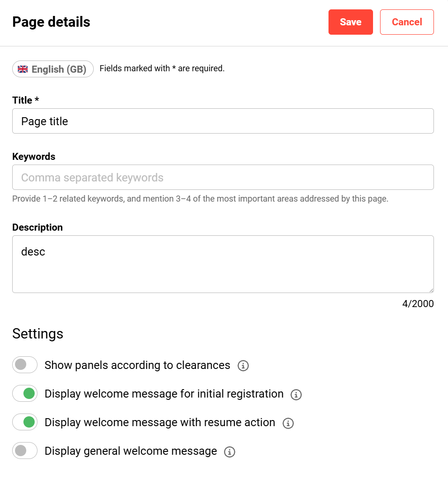Image resolution: width=448 pixels, height=481 pixels.
Task: Enable Show panels according to clearances toggle
Action: (x=25, y=365)
